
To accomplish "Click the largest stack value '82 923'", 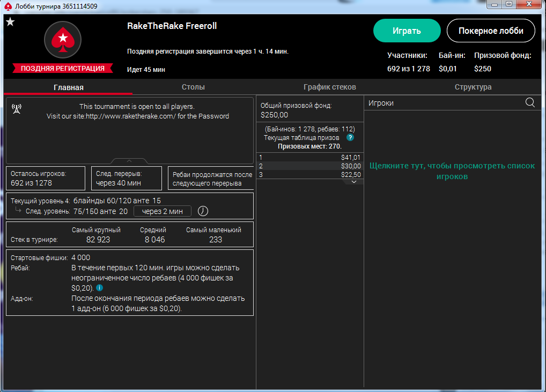I will tap(98, 240).
